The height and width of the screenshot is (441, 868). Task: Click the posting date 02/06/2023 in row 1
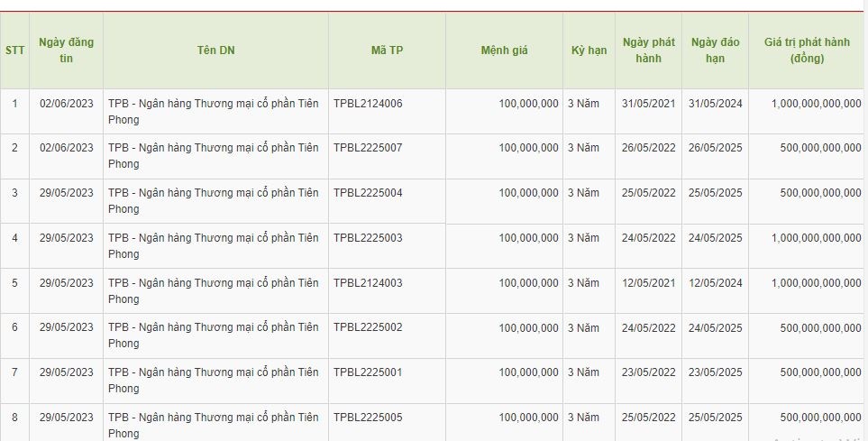pos(67,104)
